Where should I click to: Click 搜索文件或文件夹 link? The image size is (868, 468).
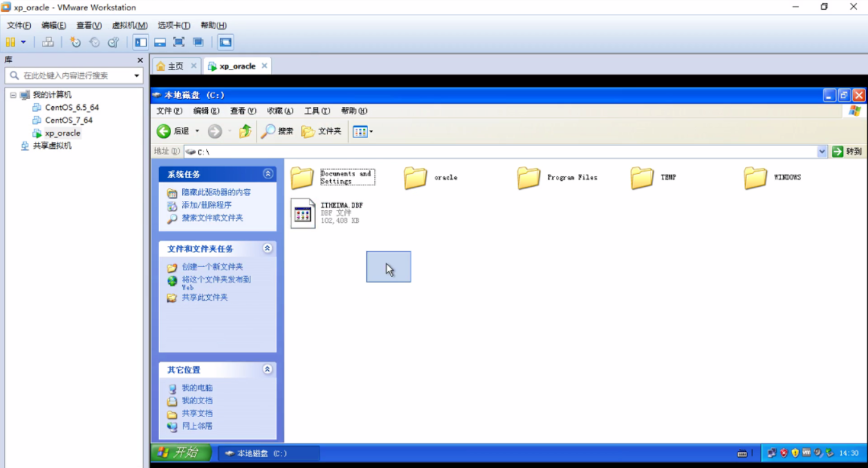click(212, 218)
